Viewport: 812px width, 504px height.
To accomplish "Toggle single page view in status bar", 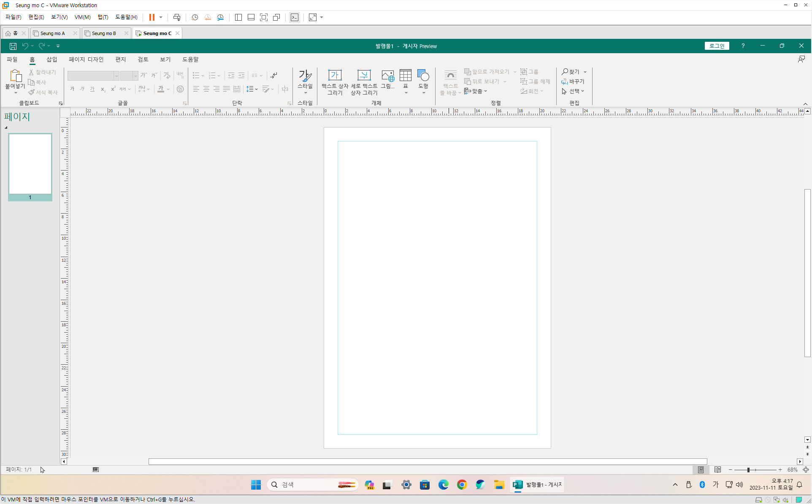I will 701,470.
